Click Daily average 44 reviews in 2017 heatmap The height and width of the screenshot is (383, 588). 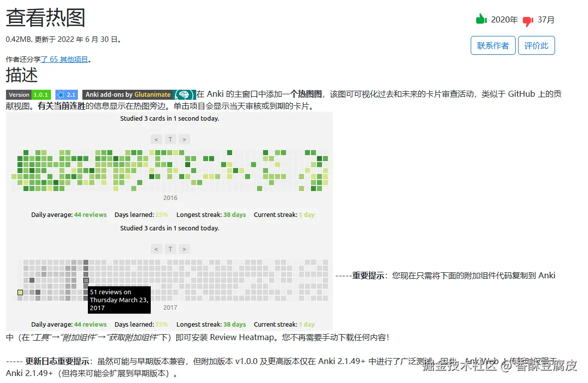coord(68,325)
